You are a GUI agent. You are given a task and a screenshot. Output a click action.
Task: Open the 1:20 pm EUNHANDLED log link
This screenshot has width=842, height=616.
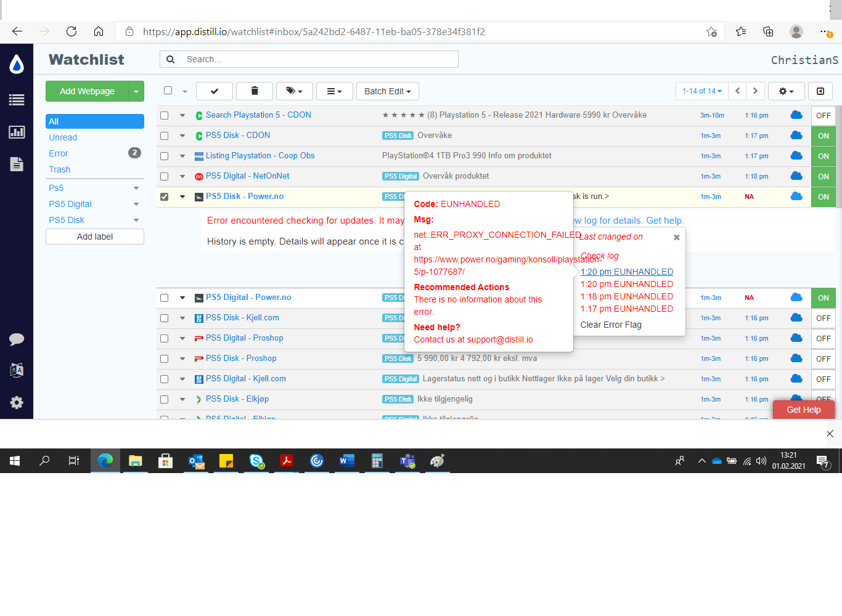627,272
